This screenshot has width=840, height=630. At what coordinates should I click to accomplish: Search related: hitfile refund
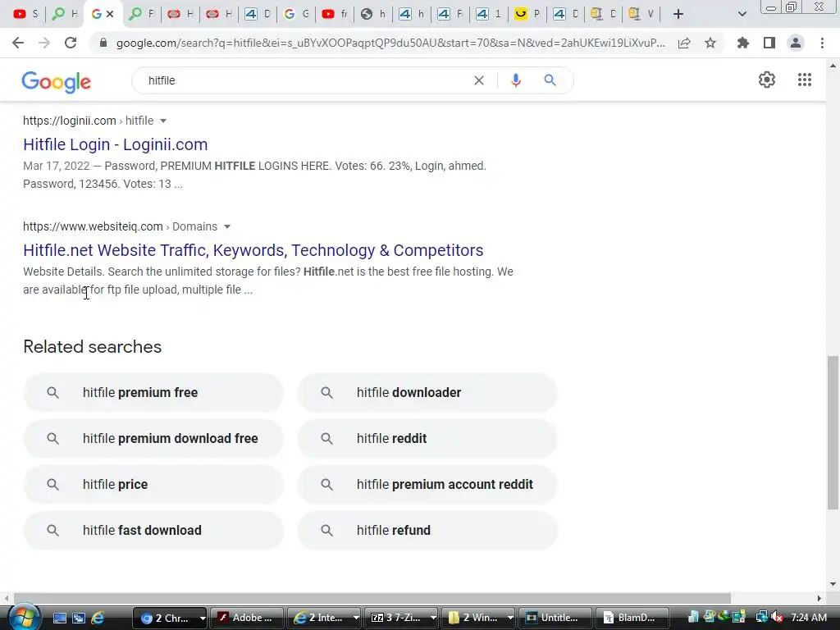(427, 531)
